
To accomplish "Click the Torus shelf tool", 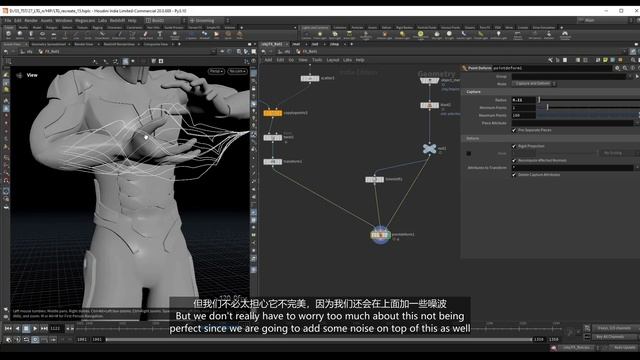I will pos(42,35).
